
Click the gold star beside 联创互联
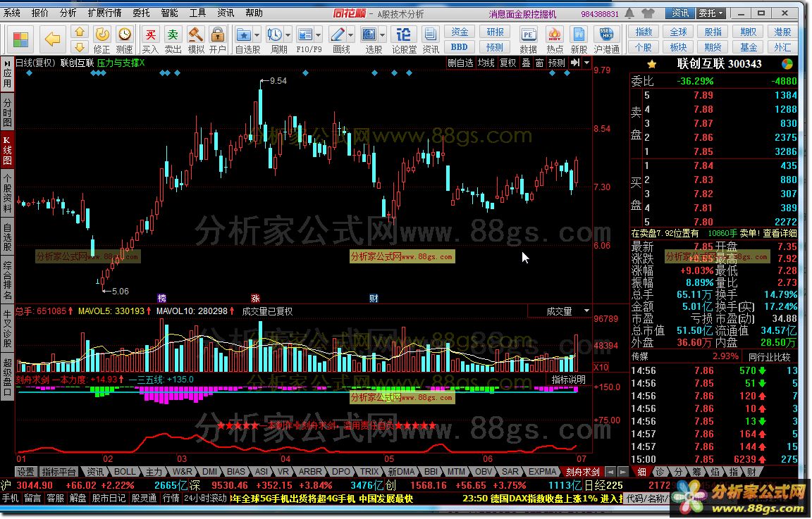click(651, 64)
